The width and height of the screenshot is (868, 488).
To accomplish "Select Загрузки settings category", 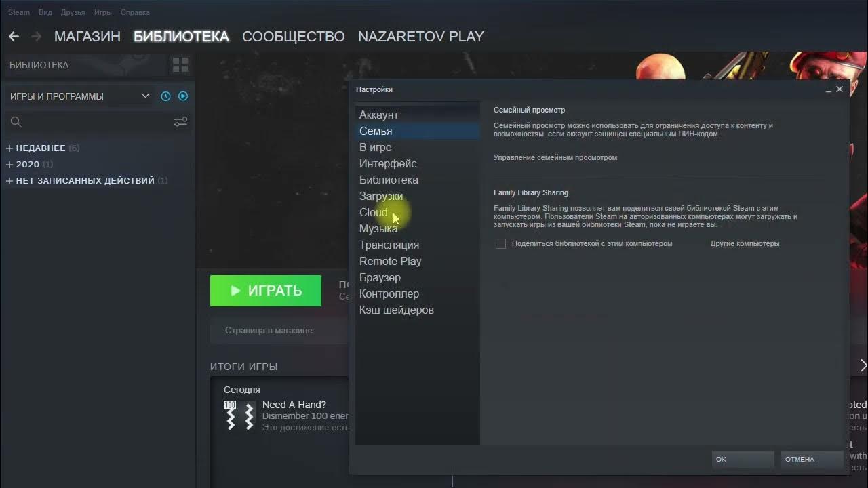I will 417,196.
